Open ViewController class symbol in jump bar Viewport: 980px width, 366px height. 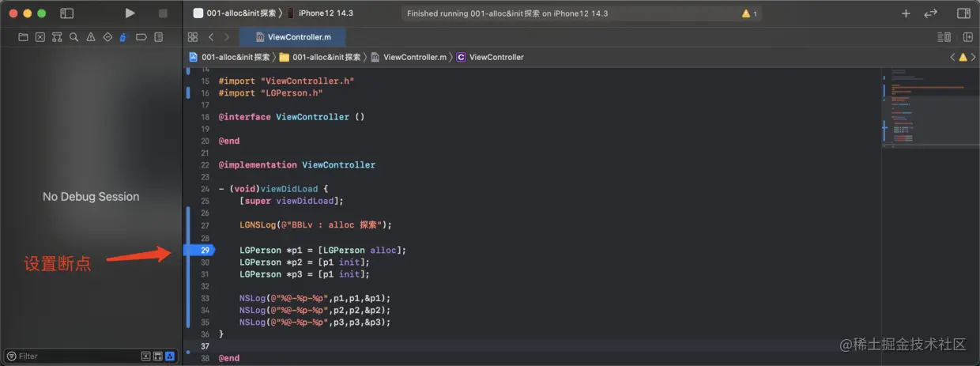pyautogui.click(x=490, y=57)
